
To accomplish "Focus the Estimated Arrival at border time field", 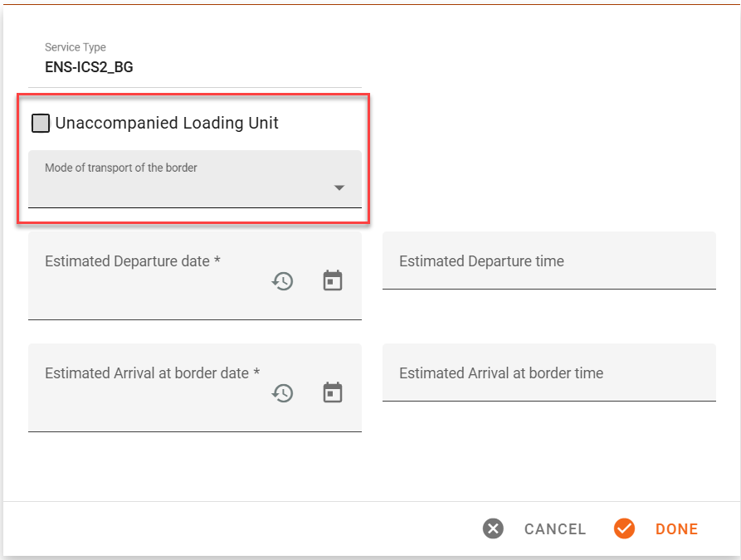I will tap(549, 373).
